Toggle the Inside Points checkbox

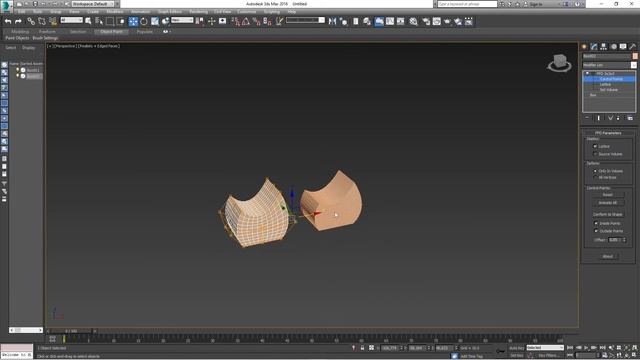tap(596, 223)
